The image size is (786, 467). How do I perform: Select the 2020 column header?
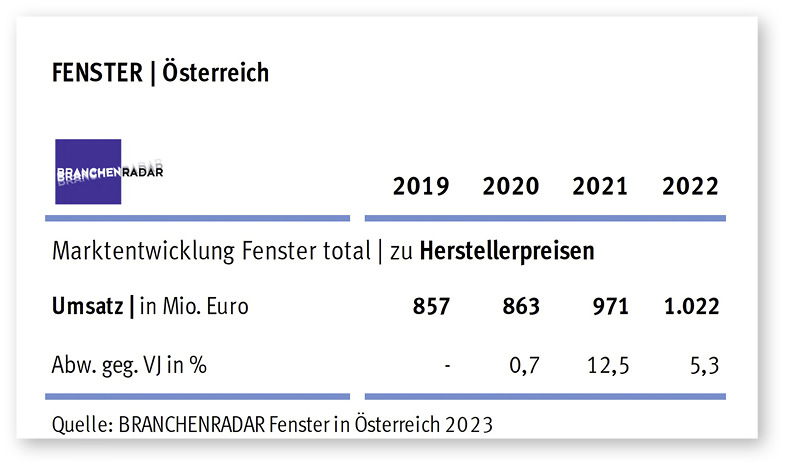coord(510,186)
